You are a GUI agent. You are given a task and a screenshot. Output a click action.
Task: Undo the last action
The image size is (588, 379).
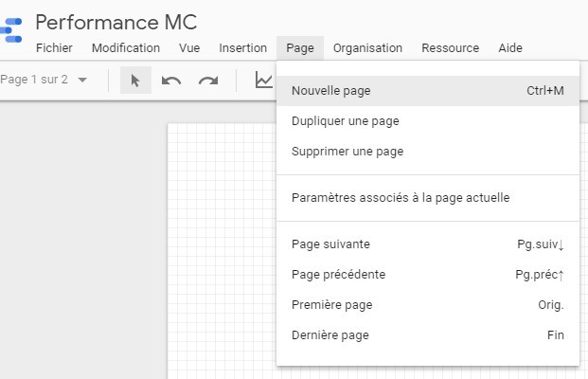171,81
